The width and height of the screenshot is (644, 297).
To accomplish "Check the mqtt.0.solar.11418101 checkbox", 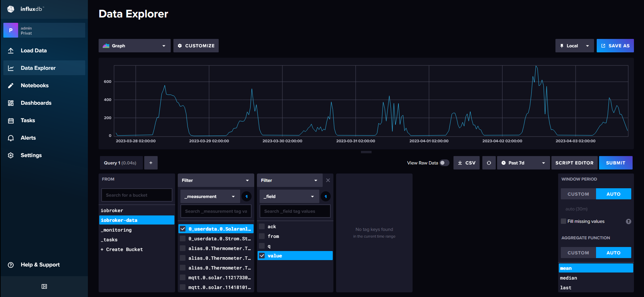I will [x=183, y=287].
